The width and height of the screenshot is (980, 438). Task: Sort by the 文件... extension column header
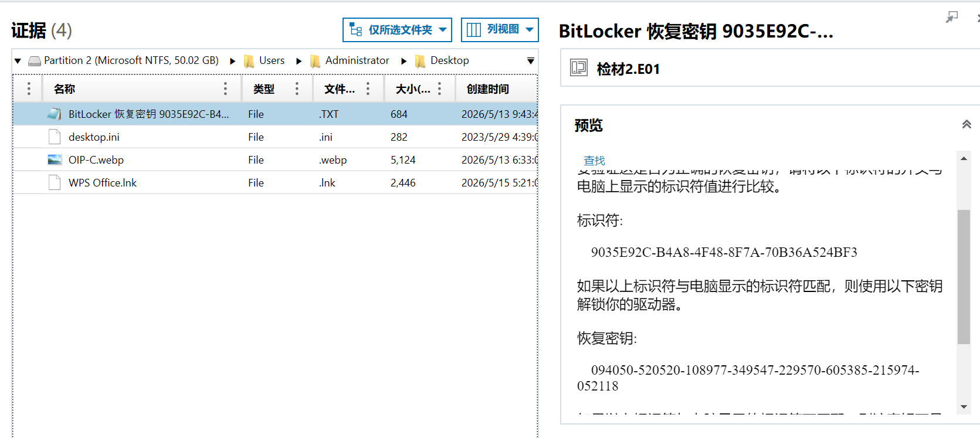tap(340, 89)
